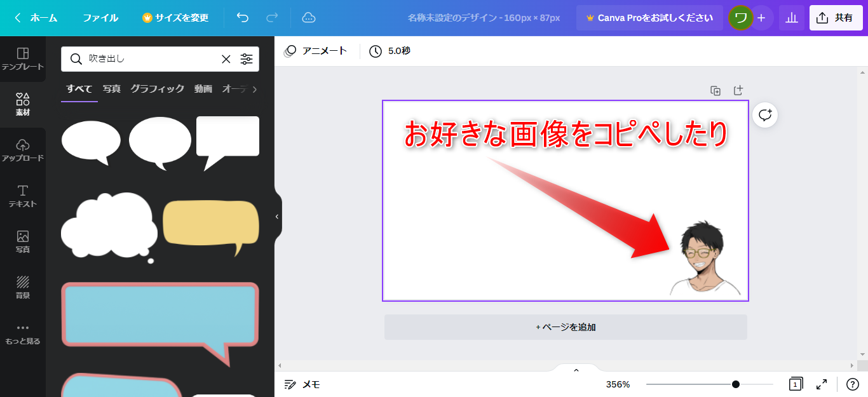Adjust the zoom slider handle
This screenshot has width=868, height=397.
coord(736,384)
